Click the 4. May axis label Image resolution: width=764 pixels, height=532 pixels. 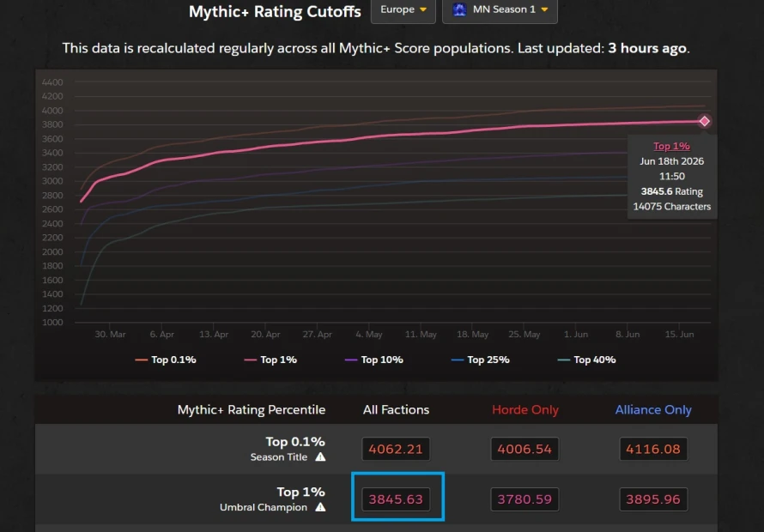pos(369,334)
